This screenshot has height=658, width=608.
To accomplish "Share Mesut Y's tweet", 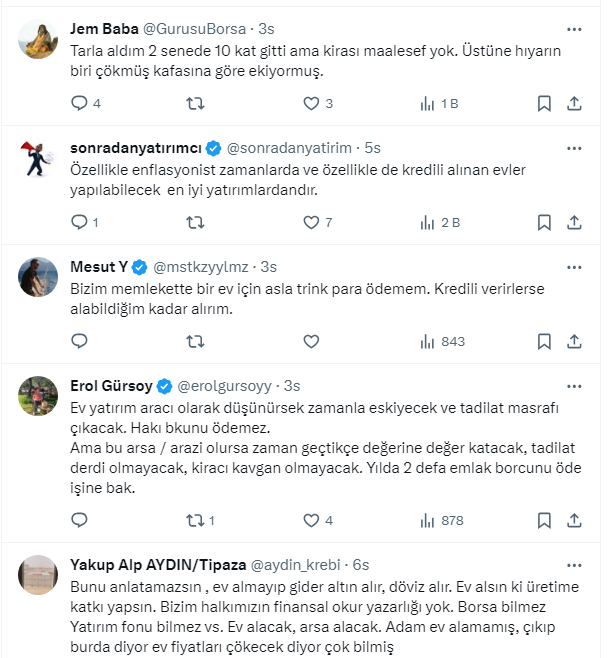I will (x=575, y=341).
